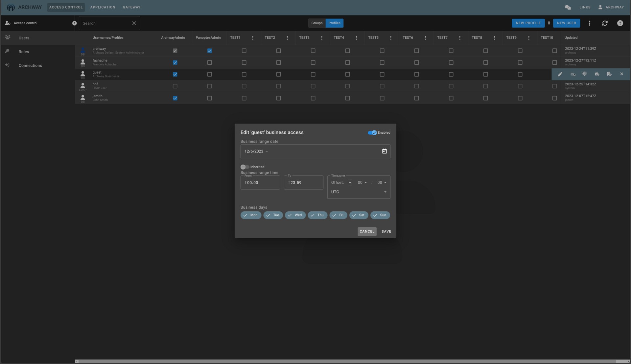Click the jsmith user avatar icon
Image resolution: width=631 pixels, height=364 pixels.
tap(83, 97)
